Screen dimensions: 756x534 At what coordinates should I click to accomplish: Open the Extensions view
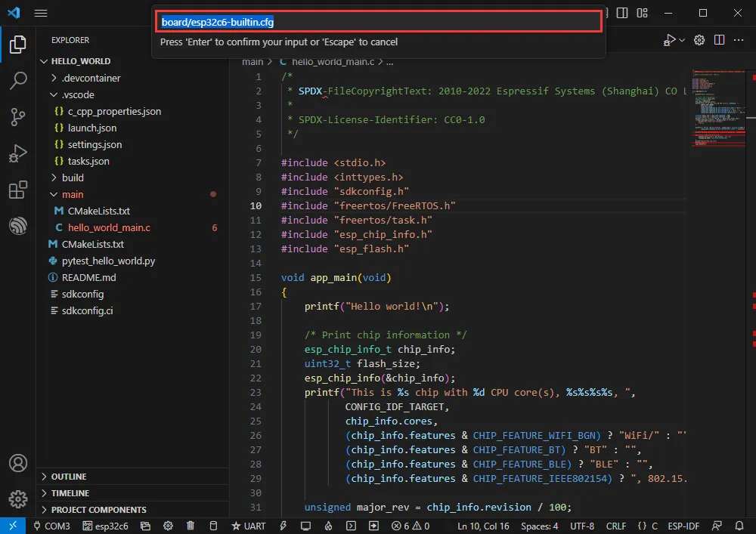(x=18, y=190)
